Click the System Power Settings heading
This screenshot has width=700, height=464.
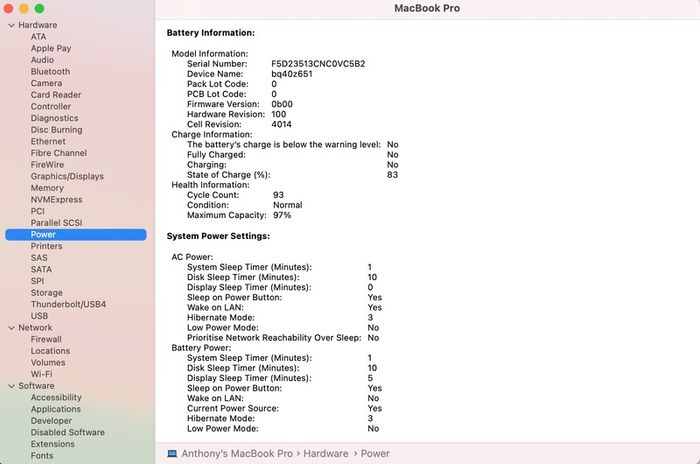[218, 236]
